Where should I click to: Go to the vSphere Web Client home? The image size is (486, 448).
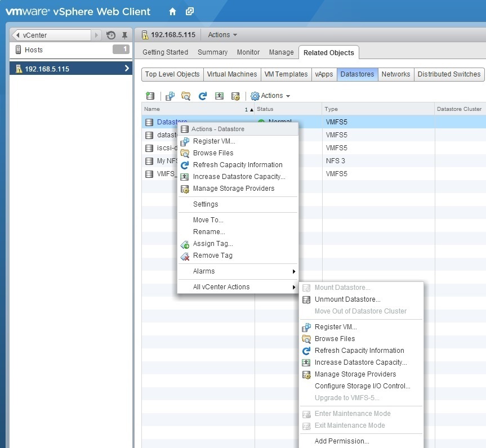click(x=172, y=12)
